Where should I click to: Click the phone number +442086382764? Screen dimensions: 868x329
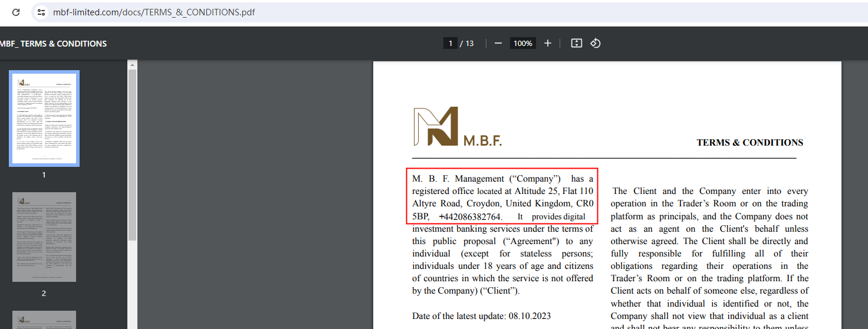(x=469, y=217)
